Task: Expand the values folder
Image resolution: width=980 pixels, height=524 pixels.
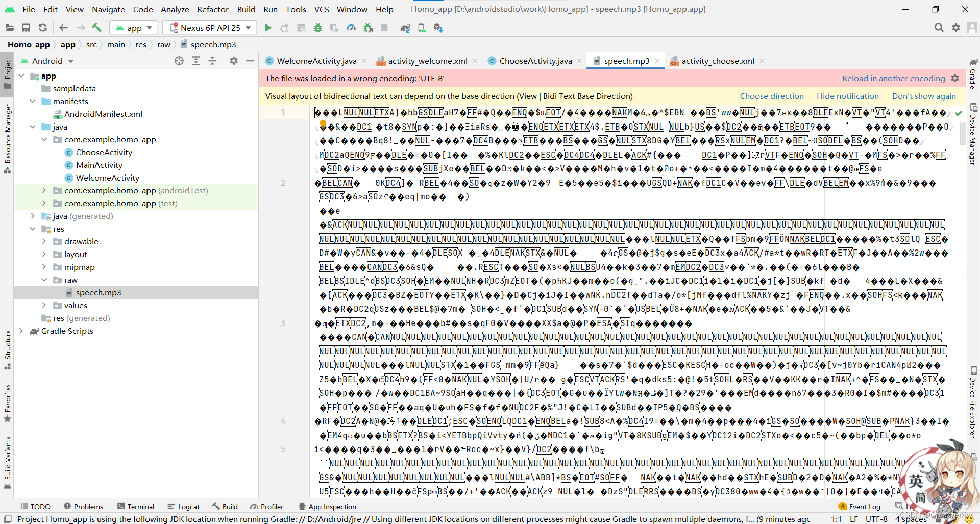Action: click(44, 305)
